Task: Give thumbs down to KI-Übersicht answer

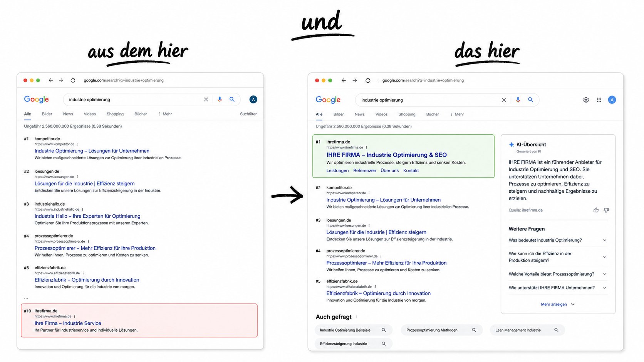Action: (606, 210)
